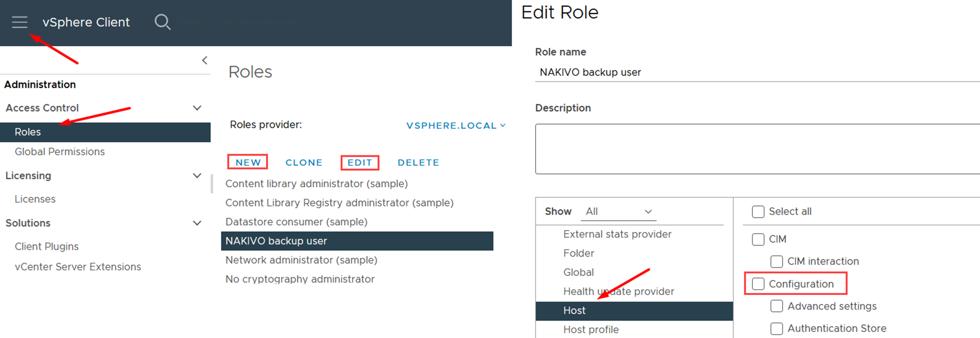Check the CIM interaction checkbox

coord(776,262)
